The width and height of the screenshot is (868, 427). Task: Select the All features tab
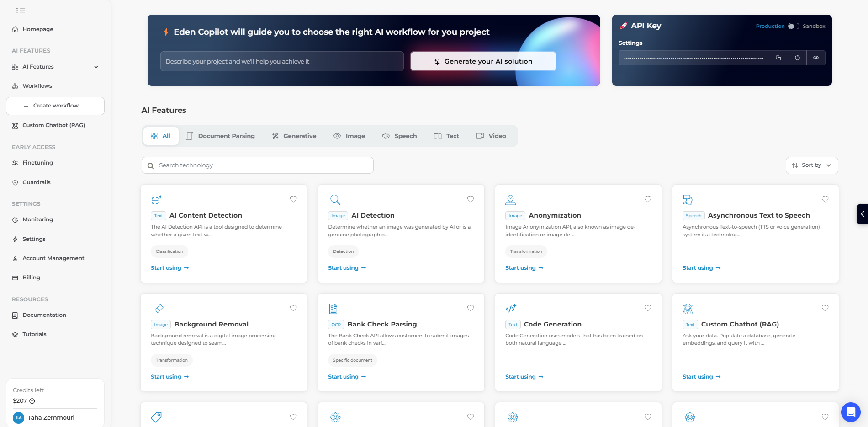[161, 136]
